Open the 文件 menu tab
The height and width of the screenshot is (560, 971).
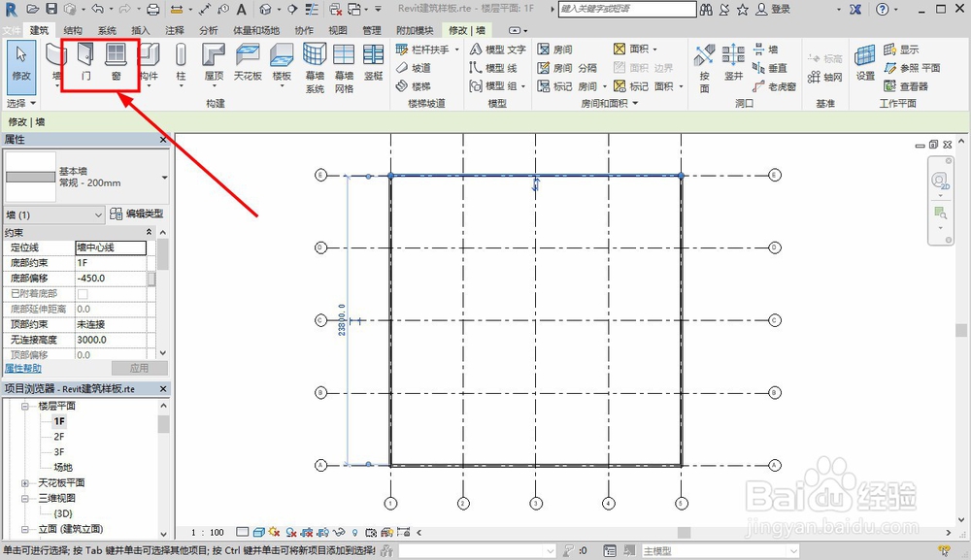[11, 30]
